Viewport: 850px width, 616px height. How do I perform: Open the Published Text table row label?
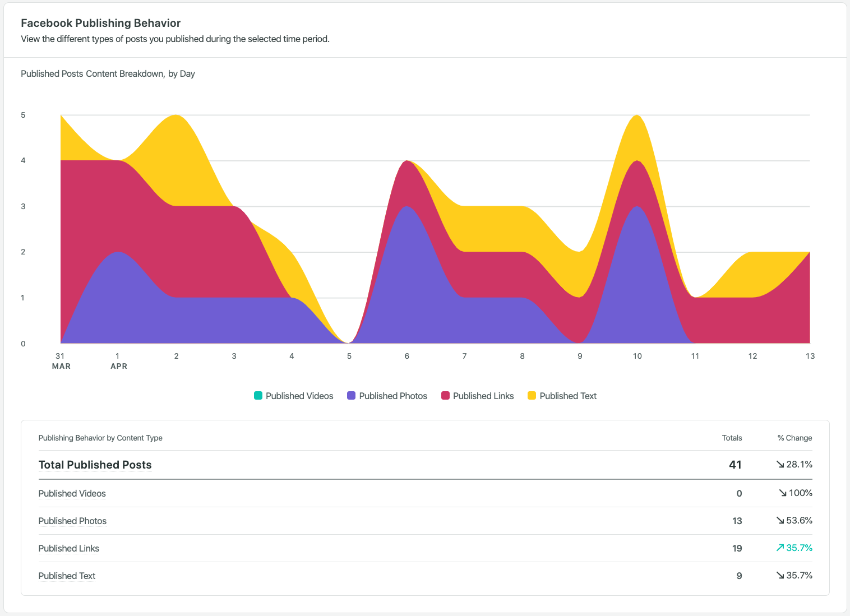point(67,576)
